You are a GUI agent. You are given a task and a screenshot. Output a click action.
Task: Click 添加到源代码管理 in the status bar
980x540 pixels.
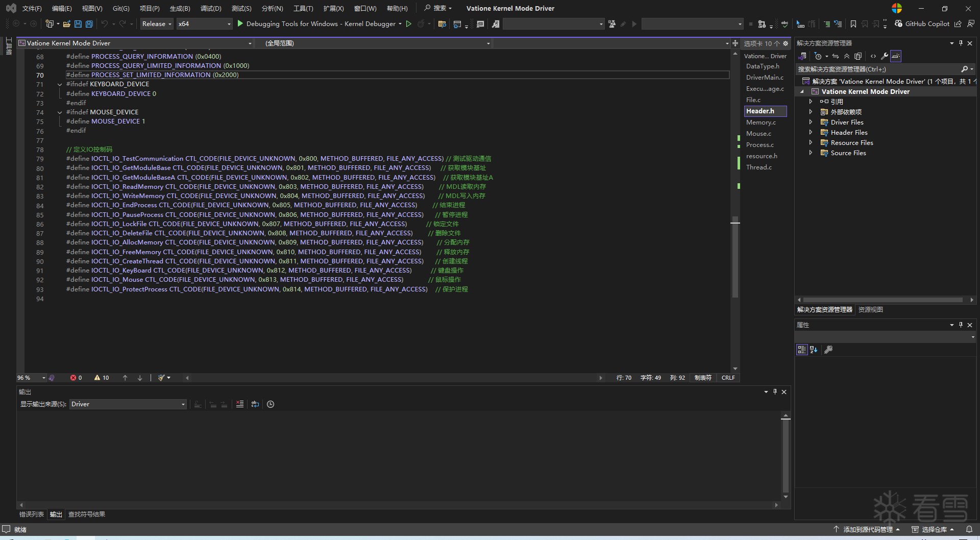click(x=867, y=529)
